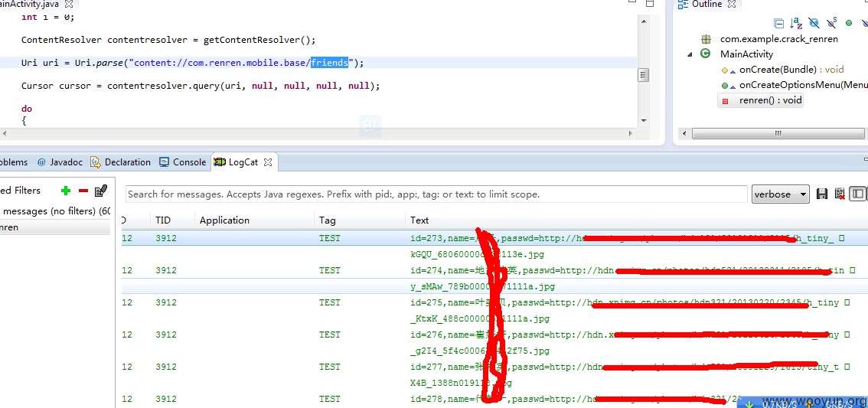Click the ContentResolver declaration line
The width and height of the screenshot is (868, 408).
pos(168,40)
